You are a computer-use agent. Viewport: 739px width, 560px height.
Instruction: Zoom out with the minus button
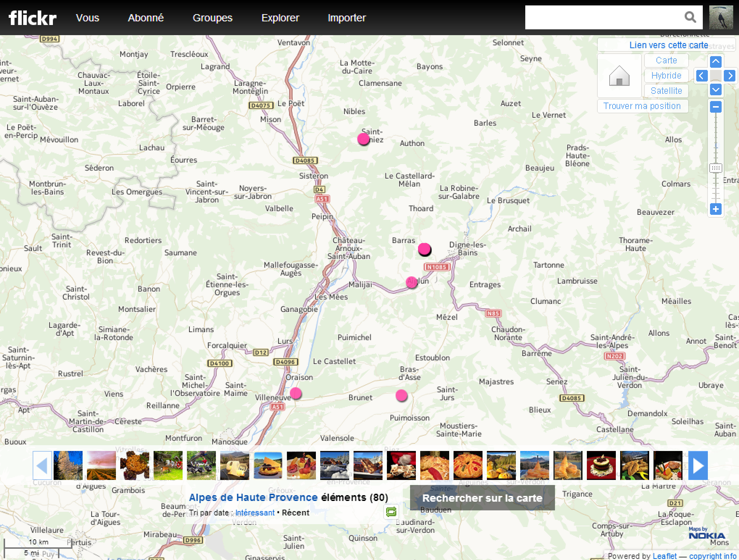pos(715,107)
